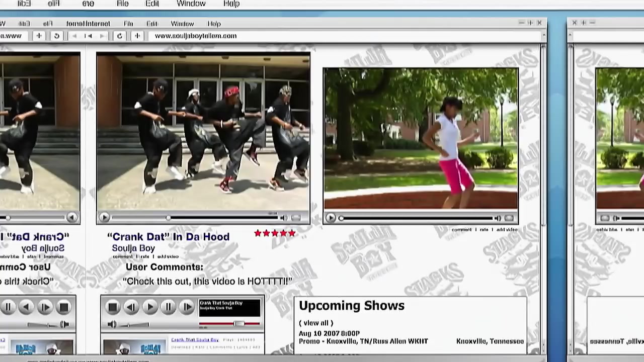Go forward with the right arrow toolbar button
Viewport: 644px width, 362px height.
coord(103,36)
